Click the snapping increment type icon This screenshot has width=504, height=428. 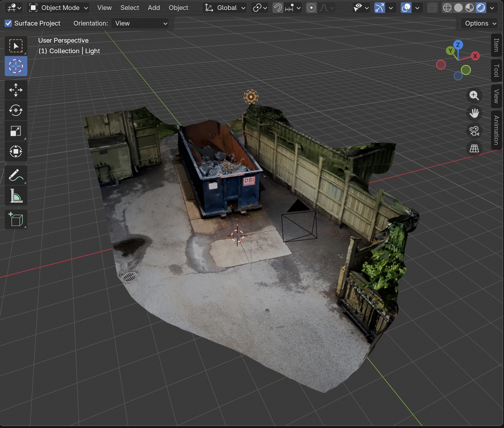tap(289, 8)
